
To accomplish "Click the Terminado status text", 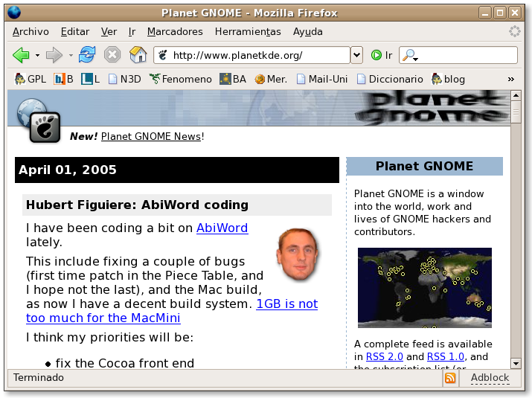I will (39, 378).
